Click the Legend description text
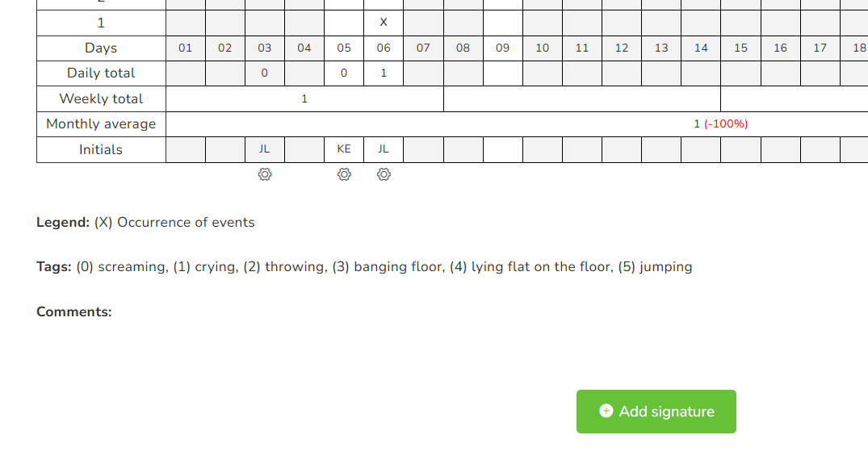This screenshot has height=460, width=868. coord(174,223)
